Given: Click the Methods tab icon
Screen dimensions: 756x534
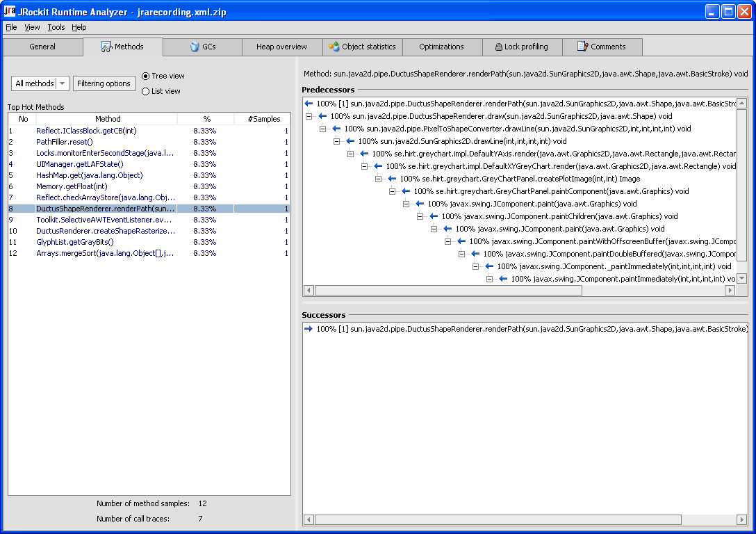Looking at the screenshot, I should (106, 47).
